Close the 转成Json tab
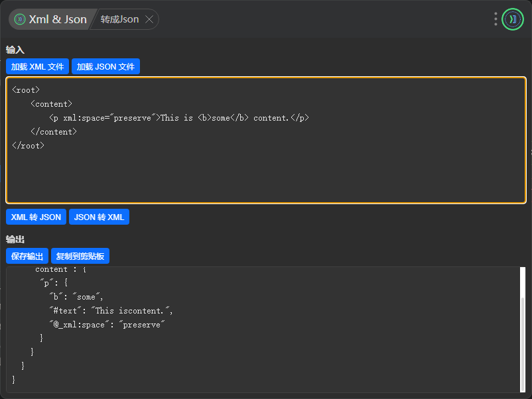This screenshot has height=399, width=532. (149, 19)
